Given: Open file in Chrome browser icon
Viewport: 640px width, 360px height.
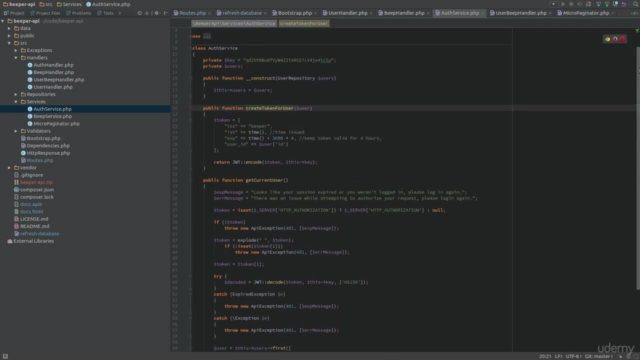Looking at the screenshot, I should tap(607, 39).
